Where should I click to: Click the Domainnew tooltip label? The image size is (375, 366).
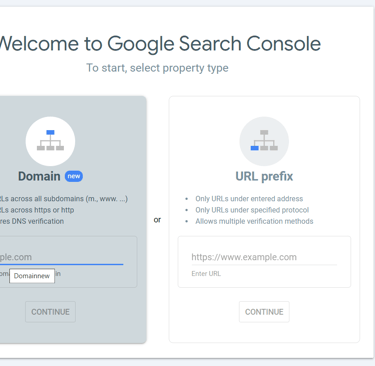click(x=32, y=276)
